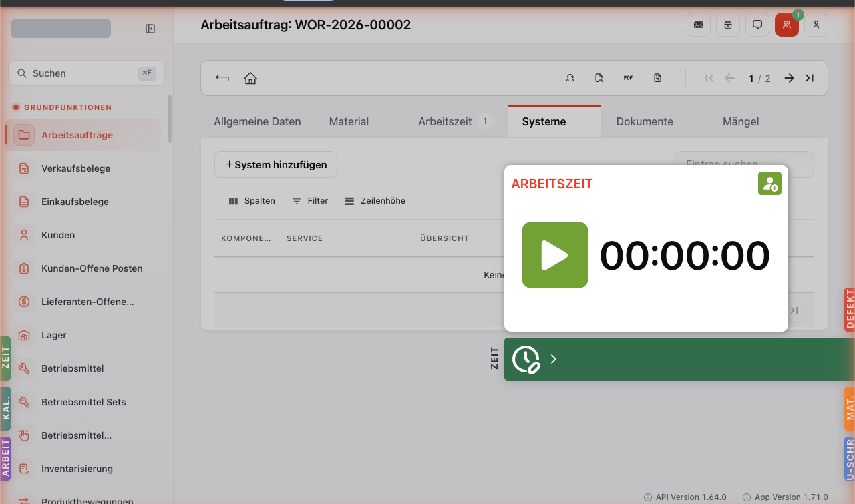Expand the green Zeit bar chevron

point(553,359)
